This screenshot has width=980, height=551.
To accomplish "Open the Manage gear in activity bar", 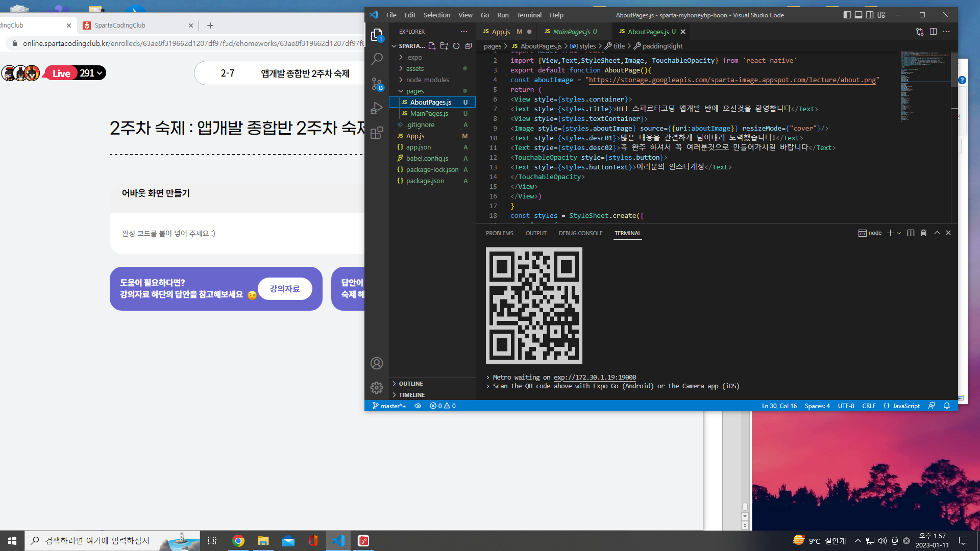I will (377, 388).
